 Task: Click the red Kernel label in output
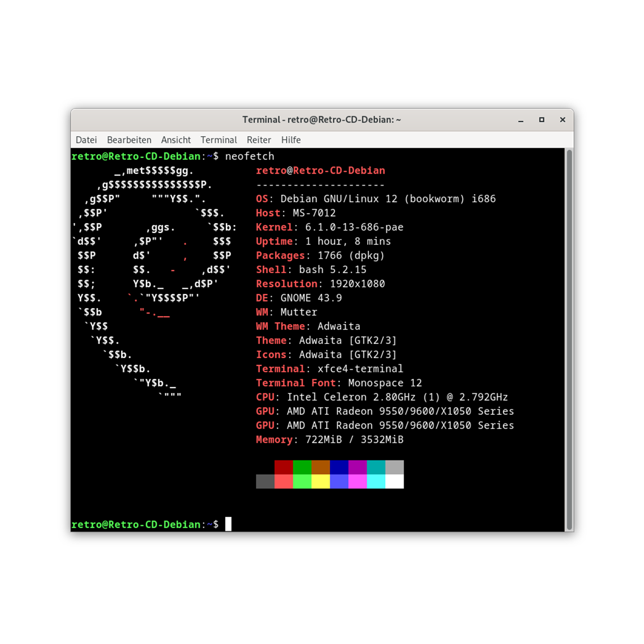274,227
